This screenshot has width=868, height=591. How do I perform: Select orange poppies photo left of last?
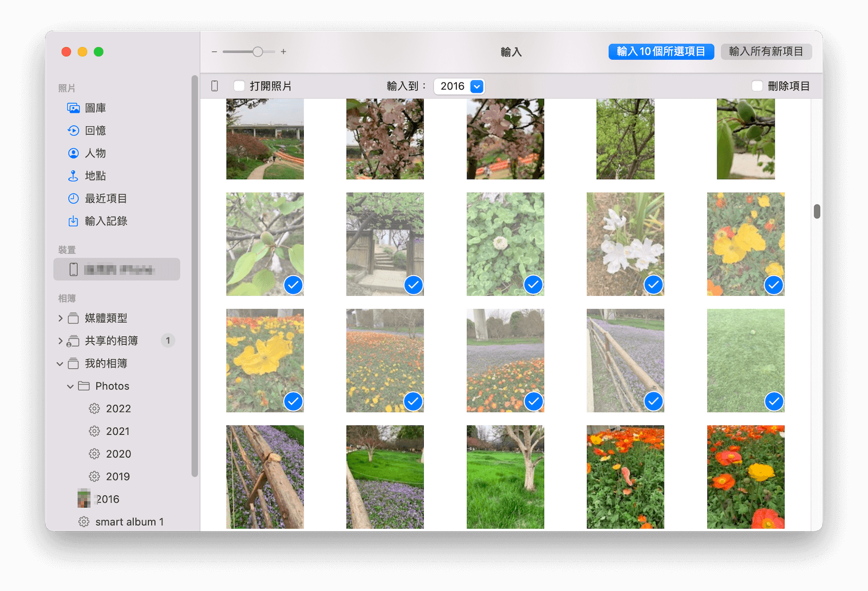click(626, 477)
